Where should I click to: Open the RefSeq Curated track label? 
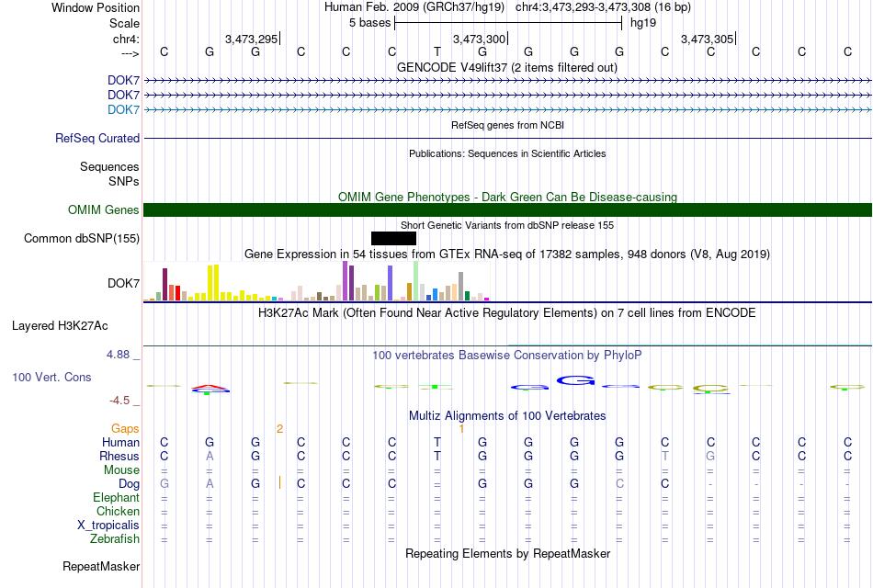97,138
